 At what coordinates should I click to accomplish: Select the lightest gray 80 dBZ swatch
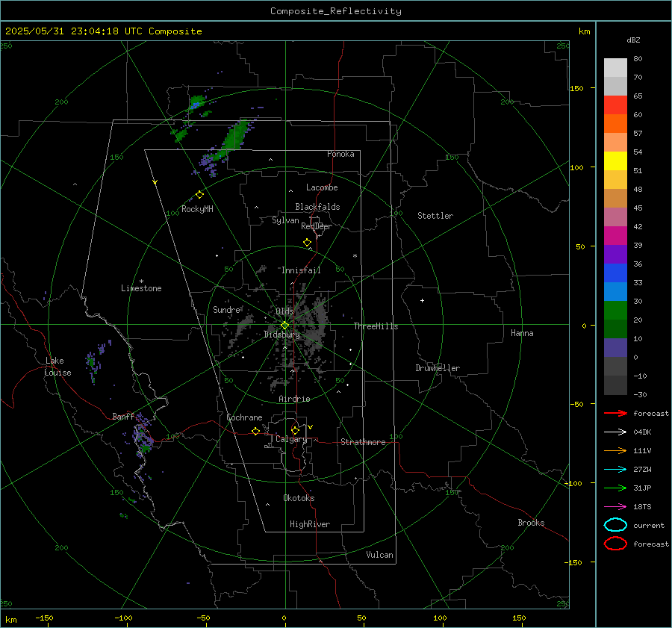point(615,68)
